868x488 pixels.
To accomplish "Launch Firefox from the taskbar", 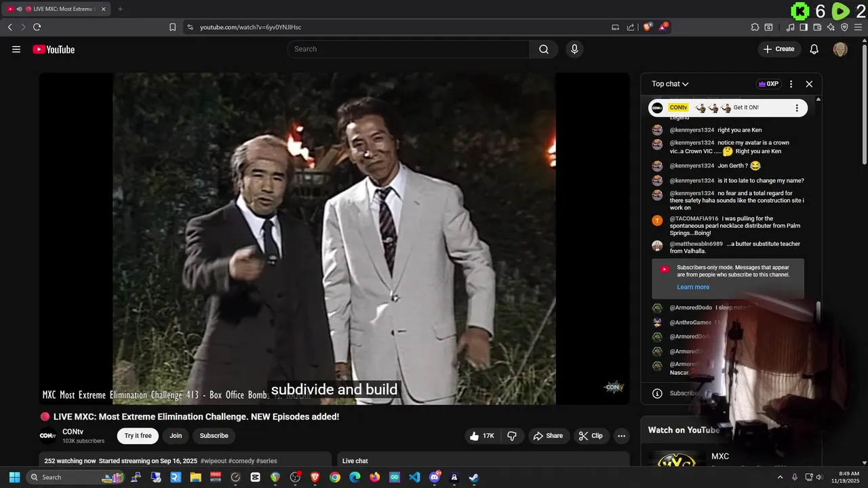I will click(374, 477).
